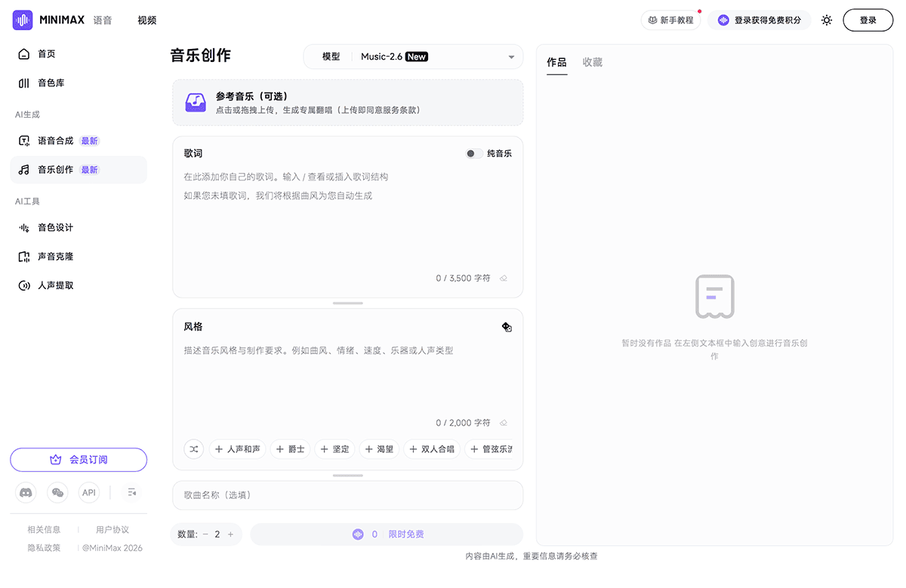Add the 爵士 style tag
906x588 pixels.
[289, 449]
